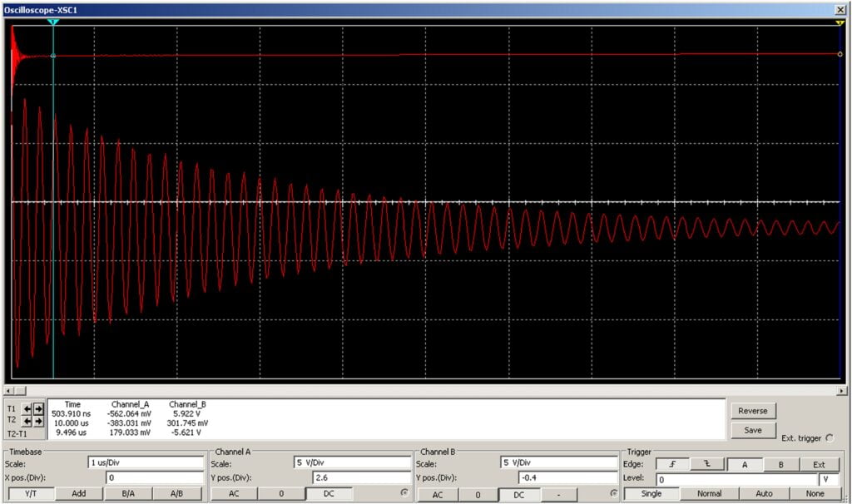852x504 pixels.
Task: Click the yellow T2 cursor marker at top
Action: point(840,22)
